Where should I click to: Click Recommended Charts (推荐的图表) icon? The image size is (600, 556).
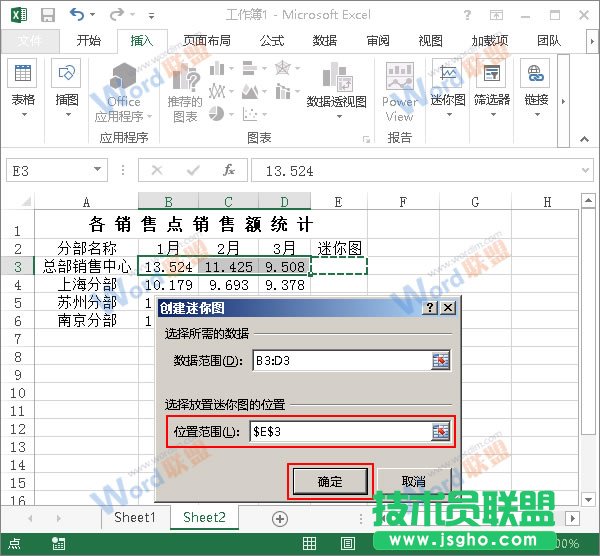tap(186, 78)
